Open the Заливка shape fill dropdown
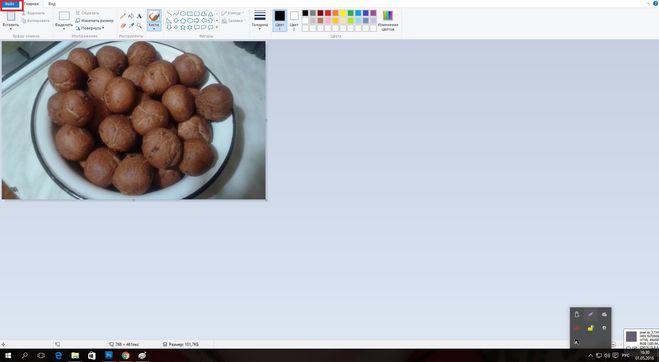Screen dimensions: 659x362 (x=233, y=21)
